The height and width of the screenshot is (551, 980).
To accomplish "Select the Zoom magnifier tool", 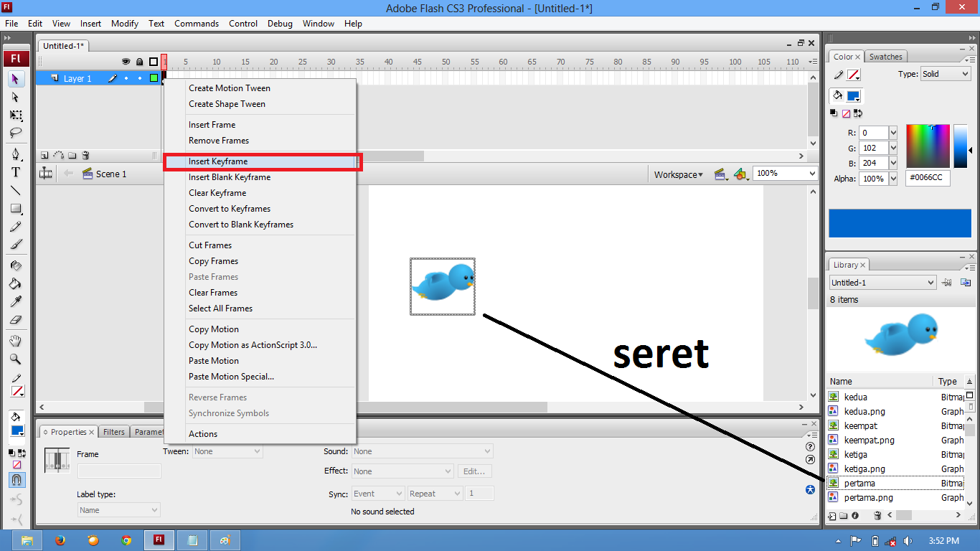I will tap(16, 359).
